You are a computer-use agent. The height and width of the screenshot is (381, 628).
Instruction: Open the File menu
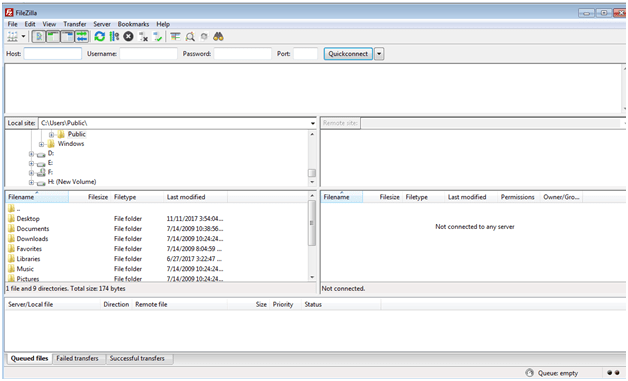coord(12,24)
